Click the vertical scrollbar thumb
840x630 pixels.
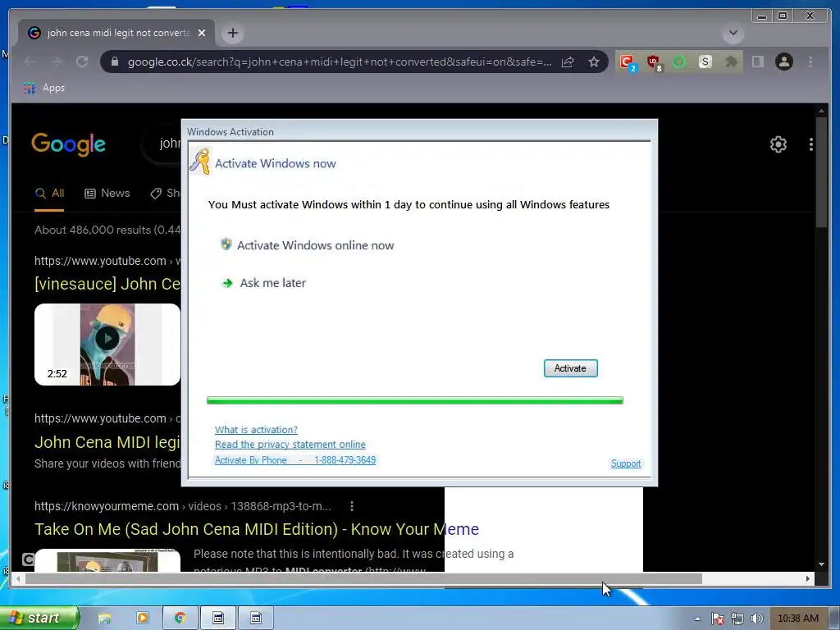[x=821, y=173]
